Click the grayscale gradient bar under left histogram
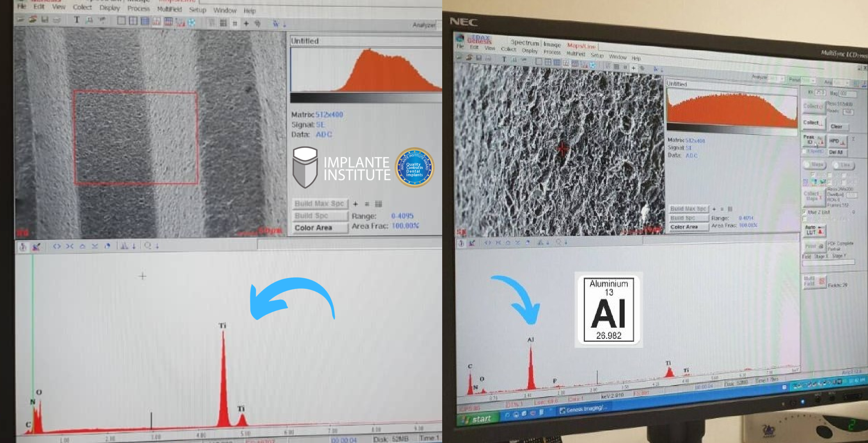The image size is (868, 443). 366,98
